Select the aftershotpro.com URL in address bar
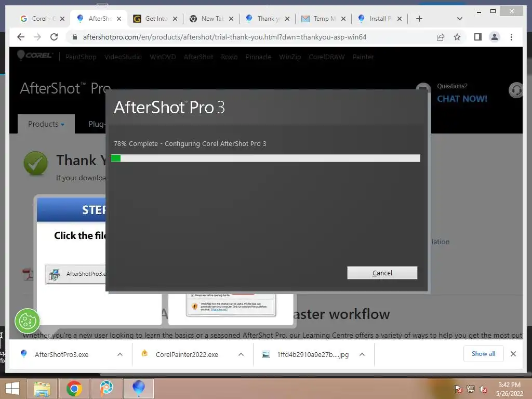 [224, 37]
